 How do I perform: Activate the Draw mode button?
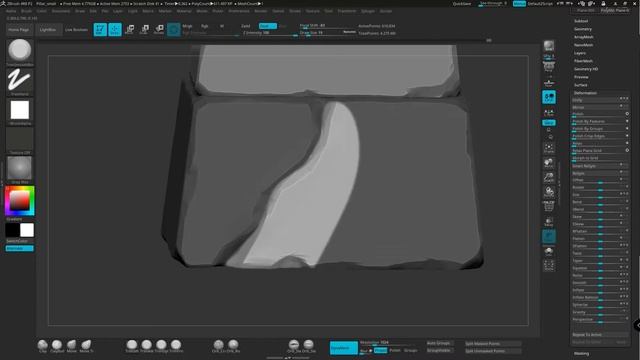coord(115,29)
